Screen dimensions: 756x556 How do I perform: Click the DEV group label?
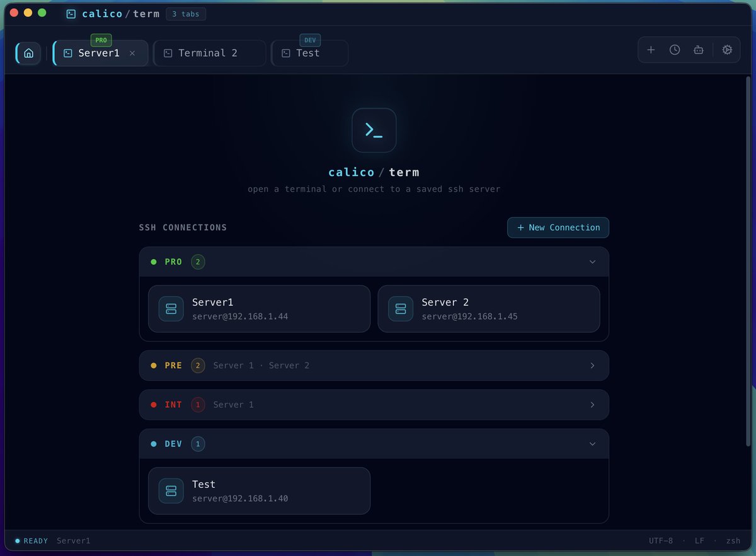click(x=173, y=444)
